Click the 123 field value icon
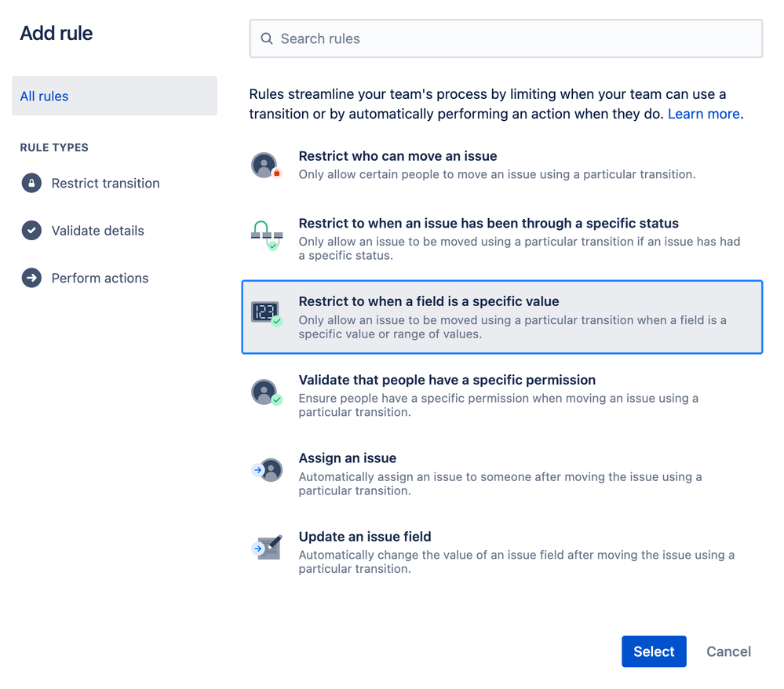The width and height of the screenshot is (784, 689). pyautogui.click(x=267, y=313)
